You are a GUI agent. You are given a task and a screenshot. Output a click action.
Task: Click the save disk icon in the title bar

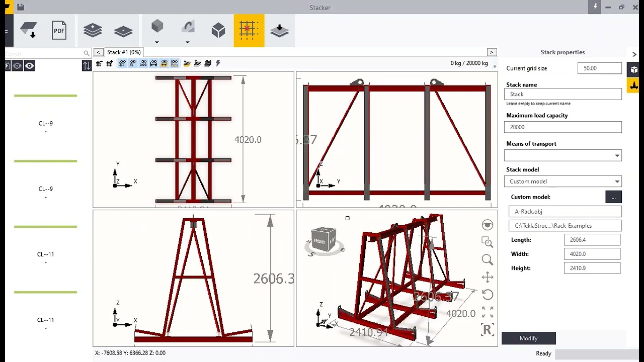pos(20,7)
